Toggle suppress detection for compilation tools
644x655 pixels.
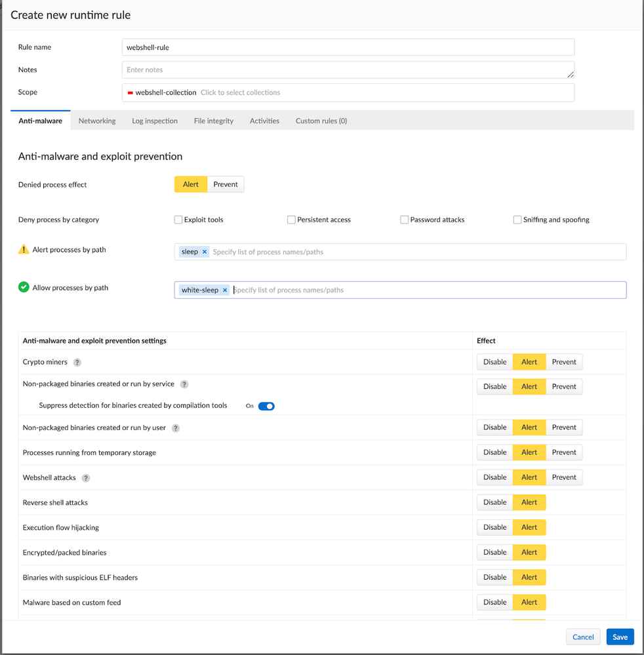[x=266, y=406]
